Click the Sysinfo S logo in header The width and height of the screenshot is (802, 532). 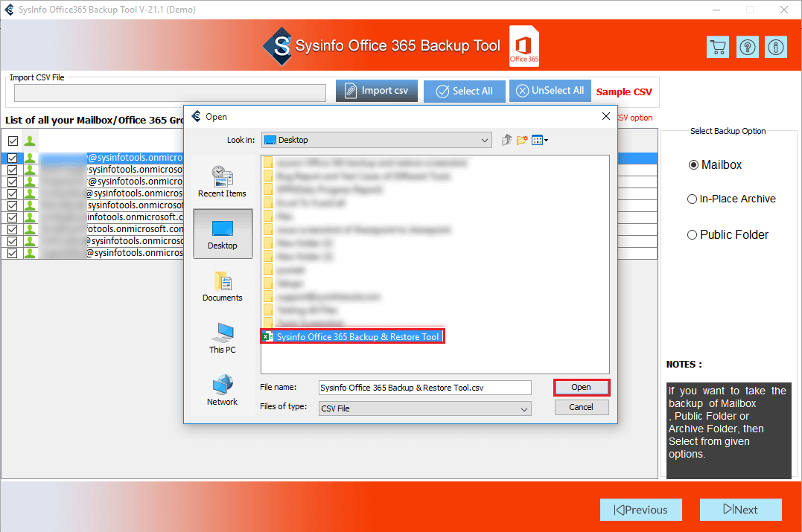(x=279, y=46)
